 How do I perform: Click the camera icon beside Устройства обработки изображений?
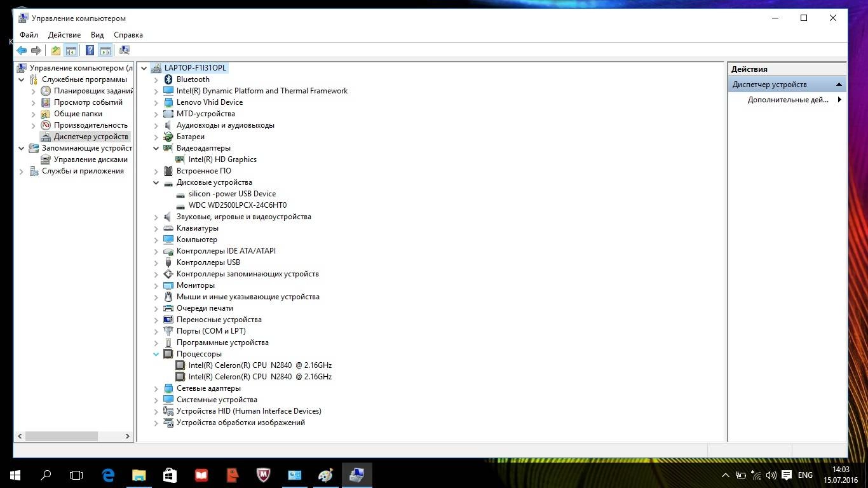[168, 423]
